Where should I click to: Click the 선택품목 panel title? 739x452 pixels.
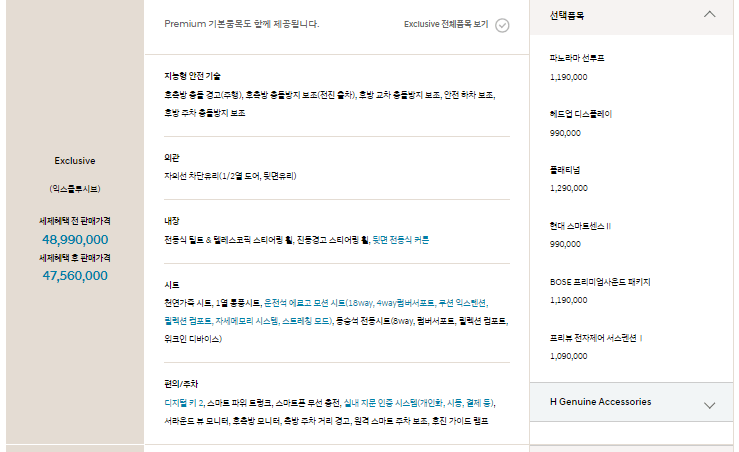coord(567,16)
